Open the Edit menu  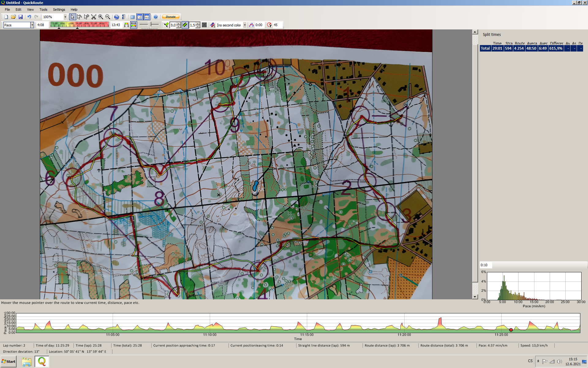point(18,10)
